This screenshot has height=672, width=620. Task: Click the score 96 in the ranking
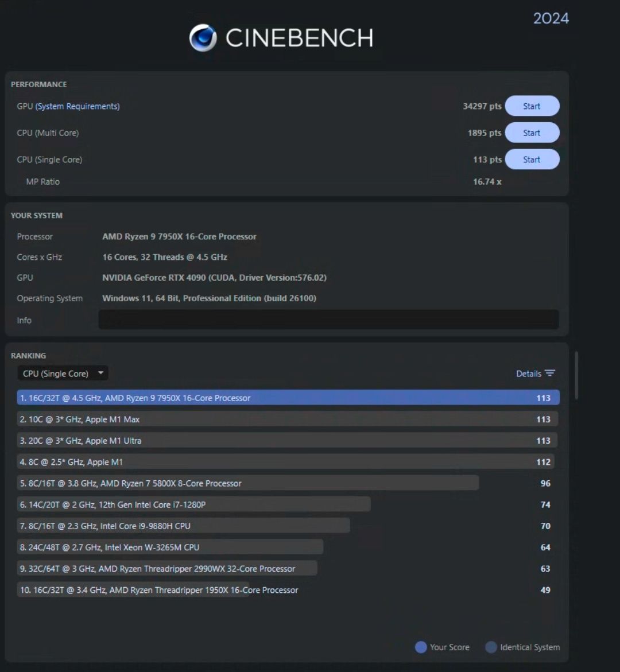(545, 483)
